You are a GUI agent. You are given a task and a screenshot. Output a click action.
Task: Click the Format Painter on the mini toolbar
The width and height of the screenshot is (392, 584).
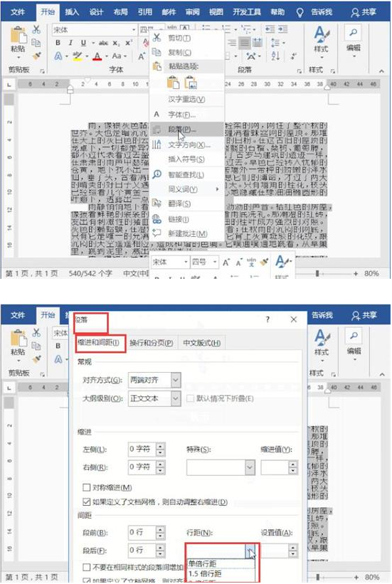pos(264,262)
